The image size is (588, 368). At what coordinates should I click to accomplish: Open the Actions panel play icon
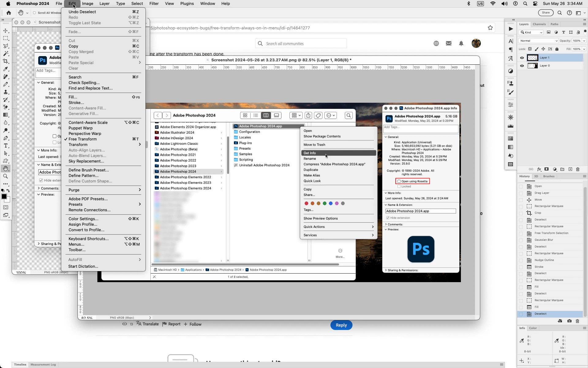tap(511, 29)
